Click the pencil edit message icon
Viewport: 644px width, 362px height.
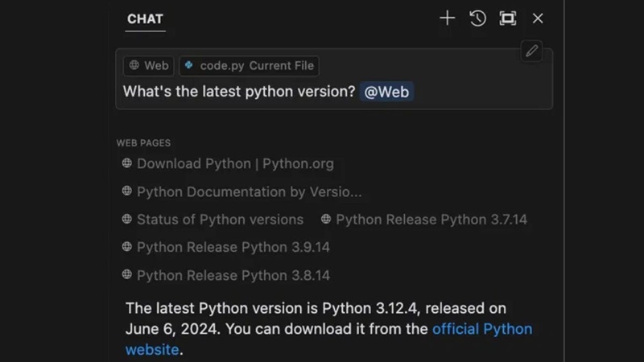coord(532,51)
